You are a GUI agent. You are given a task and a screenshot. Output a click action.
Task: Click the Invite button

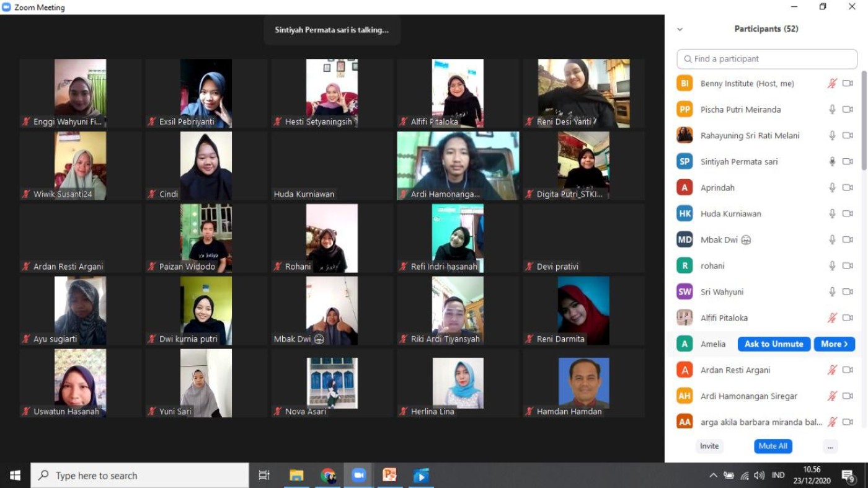[x=709, y=446]
